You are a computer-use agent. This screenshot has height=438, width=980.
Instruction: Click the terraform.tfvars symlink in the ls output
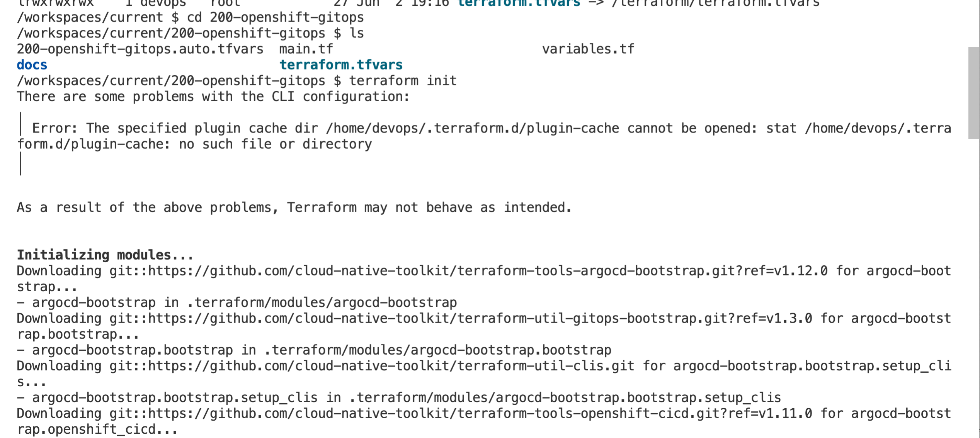[x=342, y=65]
